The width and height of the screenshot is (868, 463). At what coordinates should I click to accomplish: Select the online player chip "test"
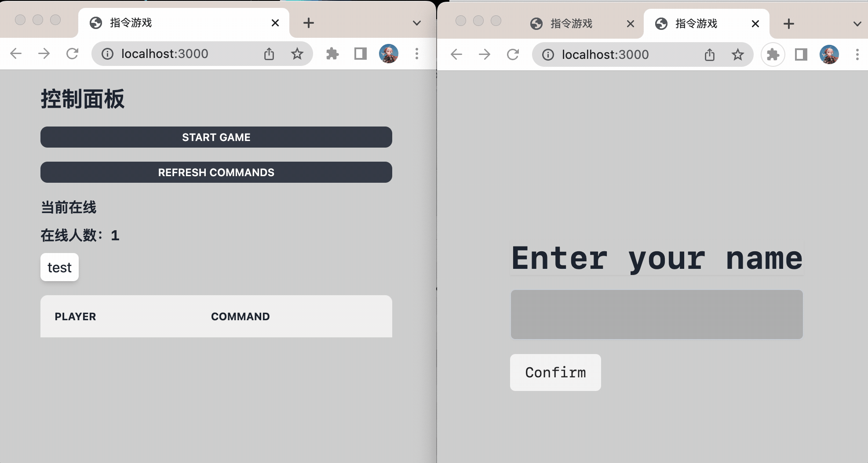[59, 267]
